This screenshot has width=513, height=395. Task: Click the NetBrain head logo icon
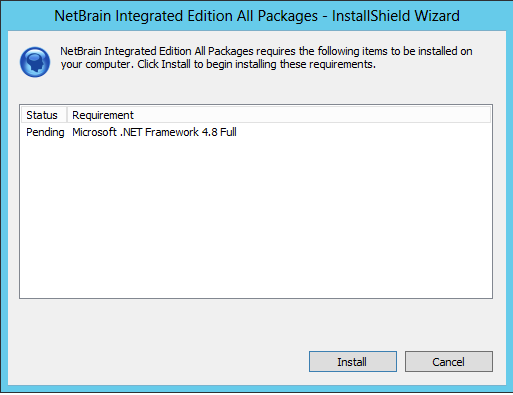coord(35,62)
